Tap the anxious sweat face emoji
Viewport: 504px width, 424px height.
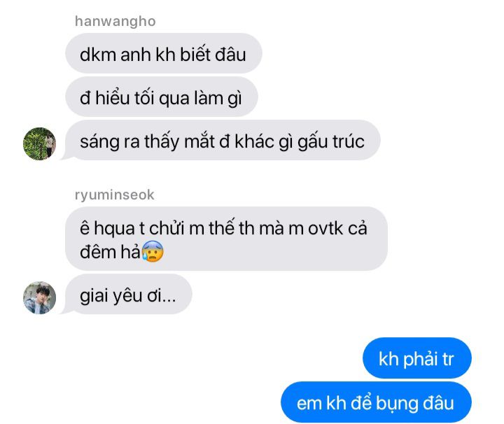point(153,251)
